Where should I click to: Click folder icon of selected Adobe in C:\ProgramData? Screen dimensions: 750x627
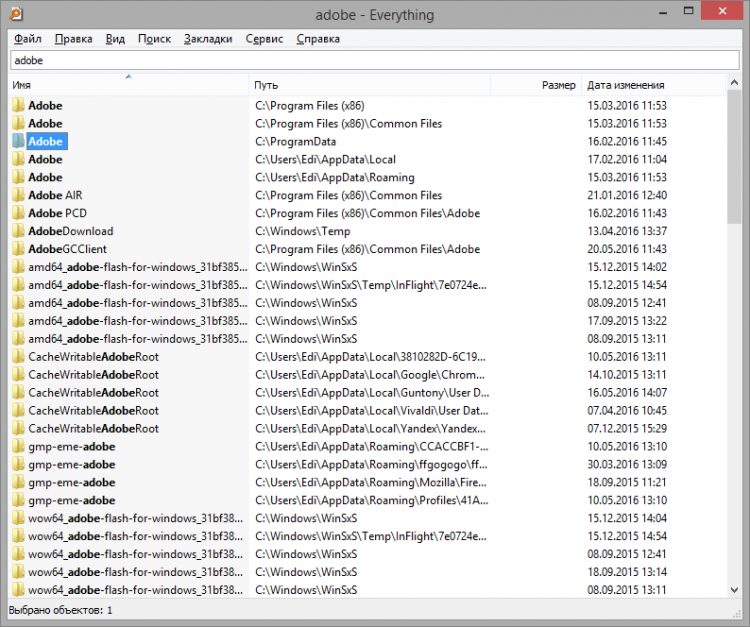18,141
